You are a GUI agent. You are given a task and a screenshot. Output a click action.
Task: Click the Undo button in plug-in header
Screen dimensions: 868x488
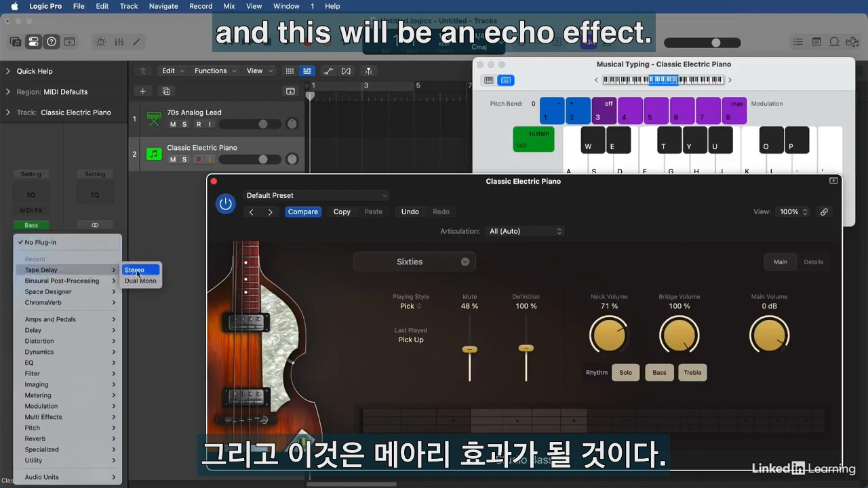point(410,212)
